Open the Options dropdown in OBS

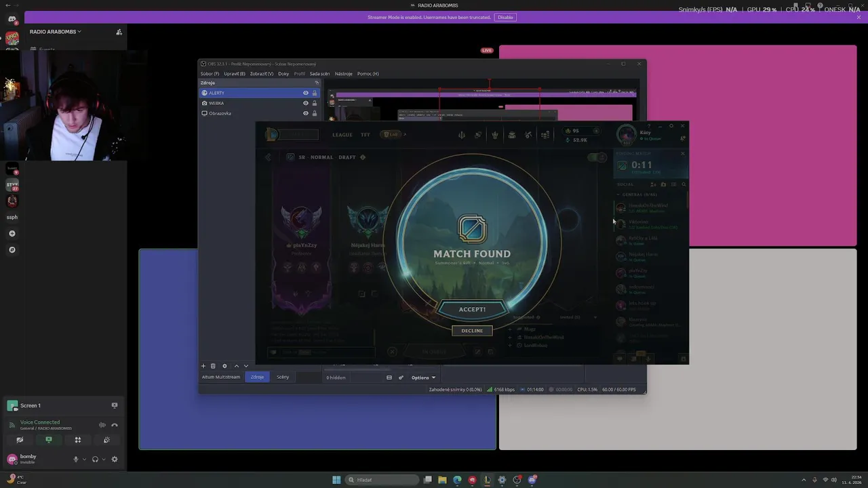coord(423,378)
